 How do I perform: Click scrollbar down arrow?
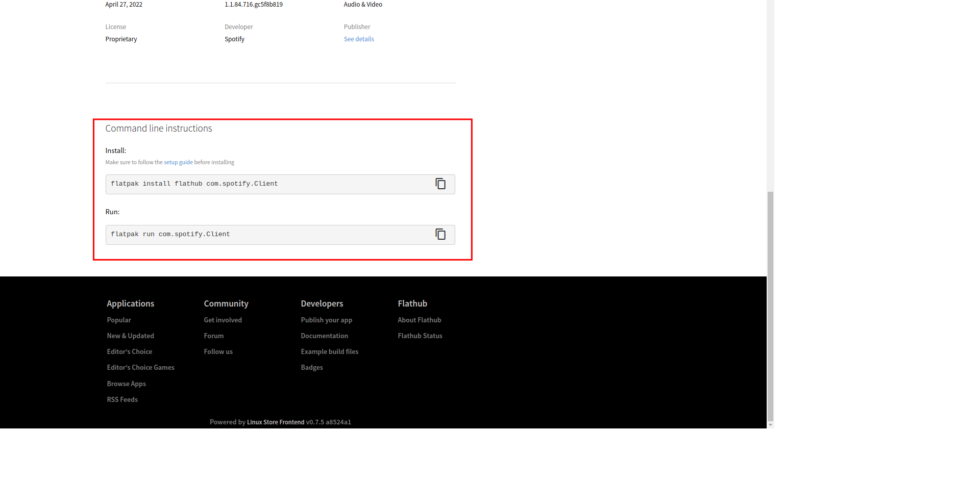point(770,425)
